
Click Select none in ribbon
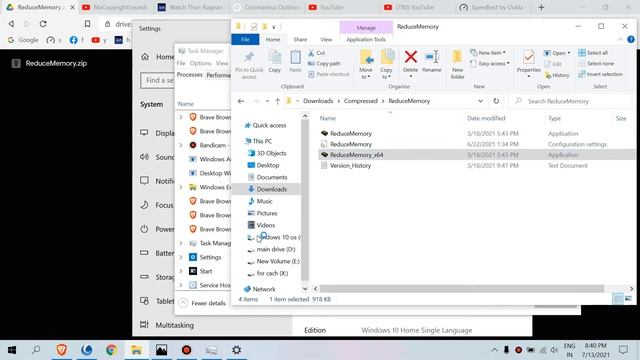(x=596, y=64)
